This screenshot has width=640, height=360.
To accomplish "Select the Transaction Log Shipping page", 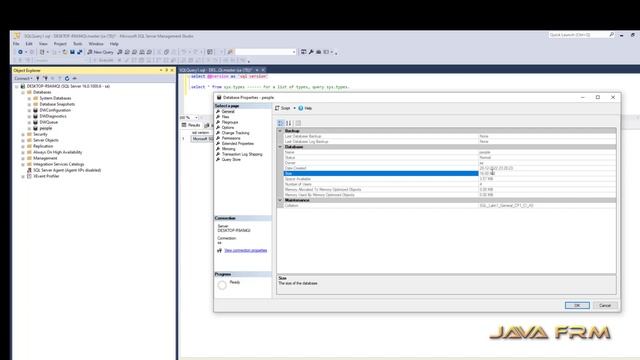I will (242, 154).
